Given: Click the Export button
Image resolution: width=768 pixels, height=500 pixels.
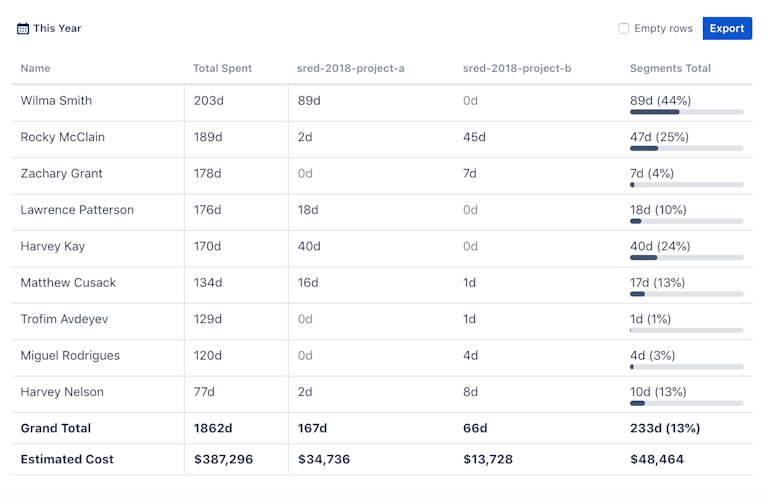Looking at the screenshot, I should [727, 29].
